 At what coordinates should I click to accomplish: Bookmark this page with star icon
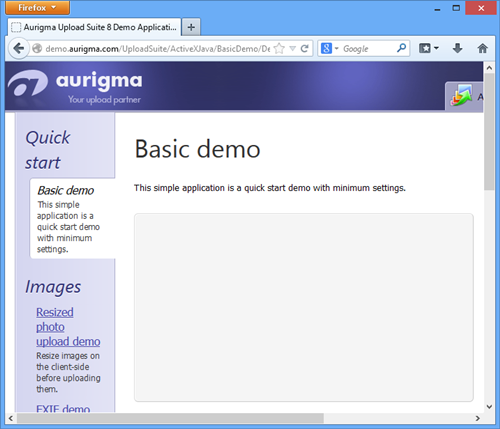coord(279,49)
